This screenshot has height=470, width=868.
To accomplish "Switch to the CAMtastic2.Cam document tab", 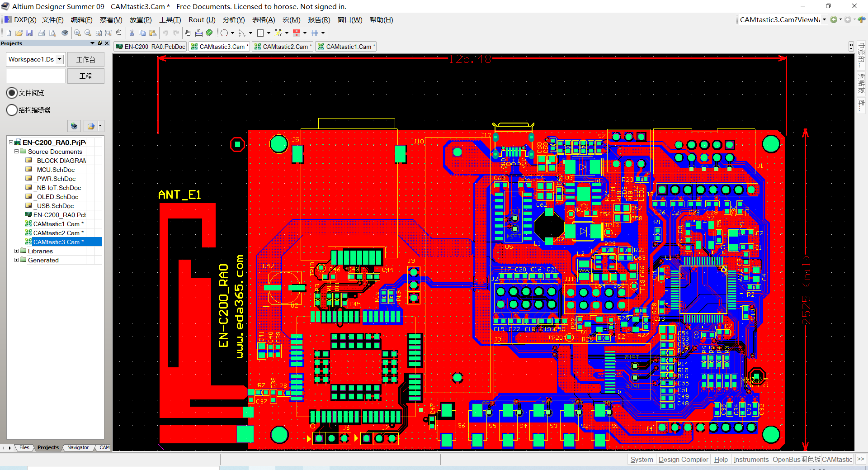I will (x=283, y=47).
